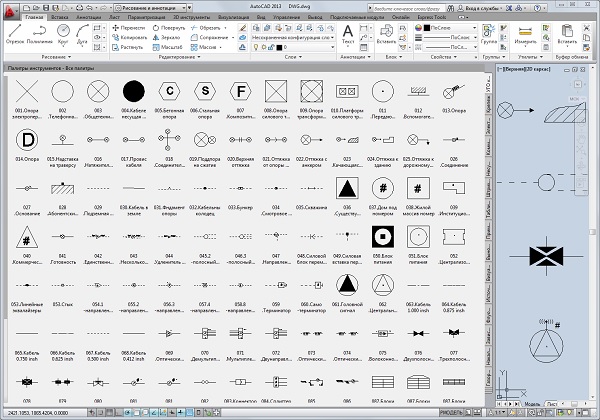Select the Полилиния (Polyline) tool
The width and height of the screenshot is (600, 420).
click(41, 35)
